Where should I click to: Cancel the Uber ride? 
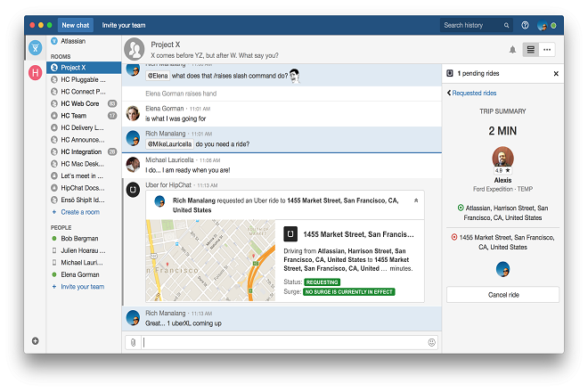(502, 295)
